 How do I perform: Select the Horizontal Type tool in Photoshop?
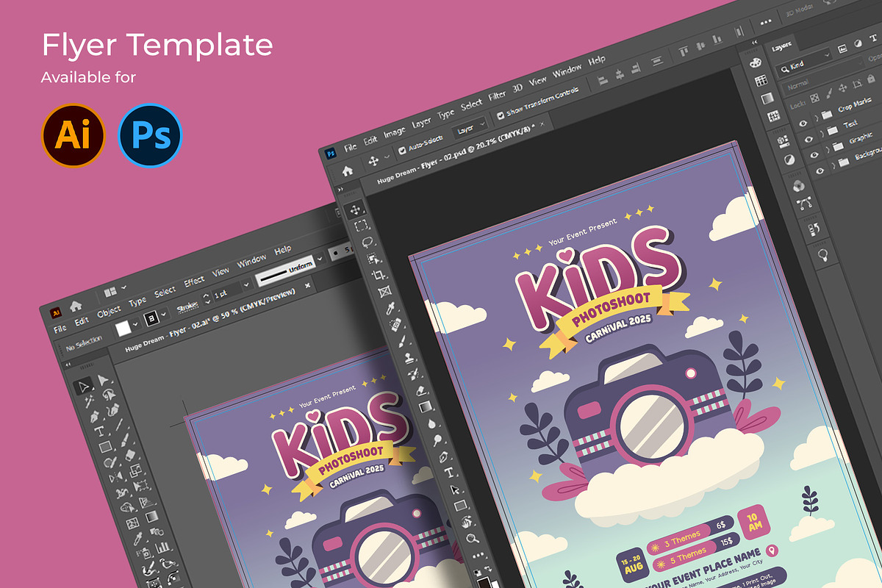point(450,473)
